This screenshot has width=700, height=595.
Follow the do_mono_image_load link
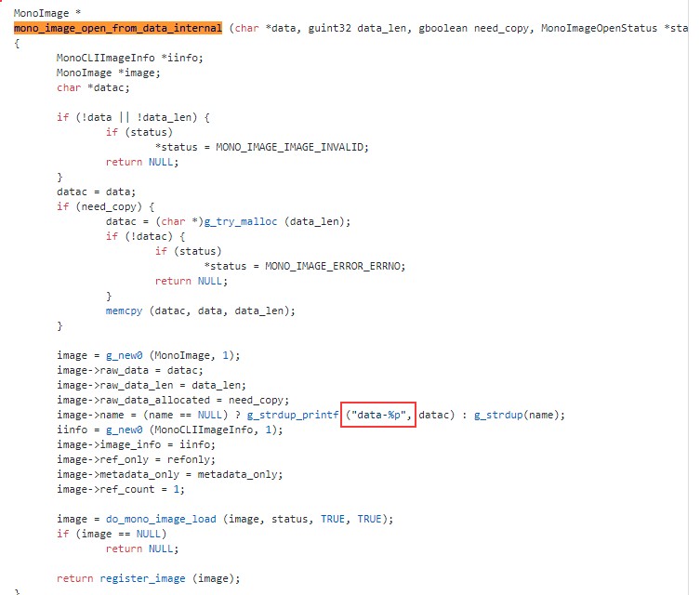(x=161, y=519)
